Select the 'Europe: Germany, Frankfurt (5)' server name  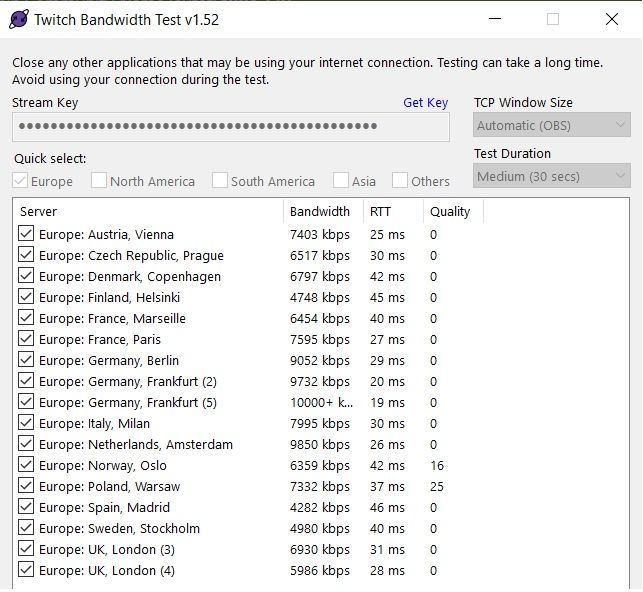[x=128, y=403]
